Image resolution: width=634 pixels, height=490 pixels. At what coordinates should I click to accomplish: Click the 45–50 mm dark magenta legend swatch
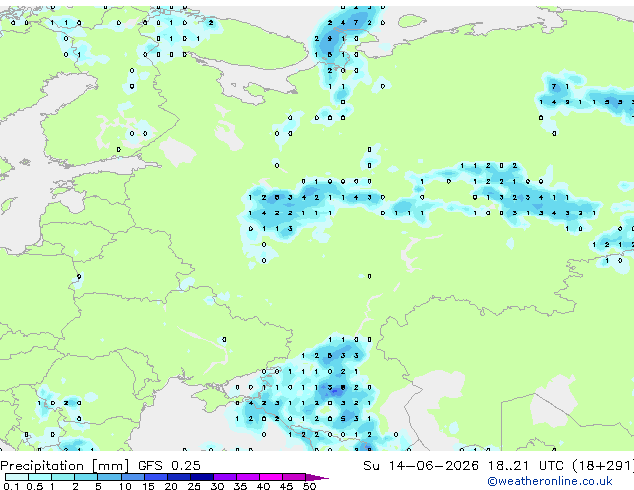tap(294, 477)
